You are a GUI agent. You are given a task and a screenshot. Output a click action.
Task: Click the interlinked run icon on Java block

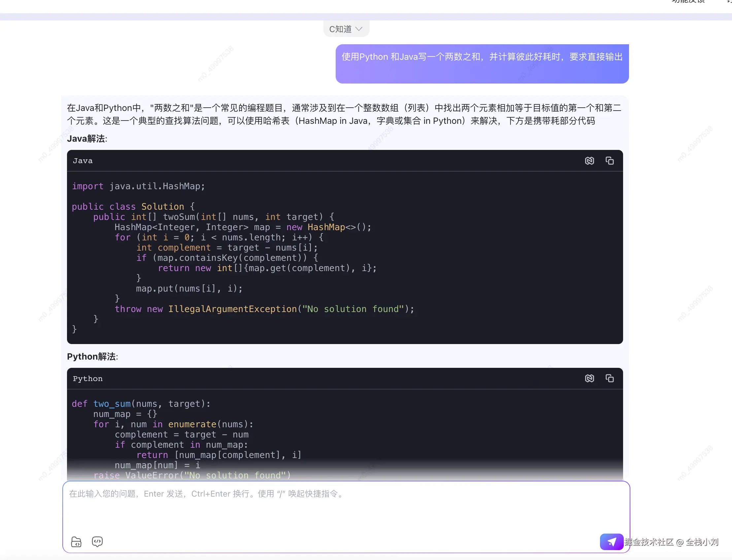pos(589,161)
